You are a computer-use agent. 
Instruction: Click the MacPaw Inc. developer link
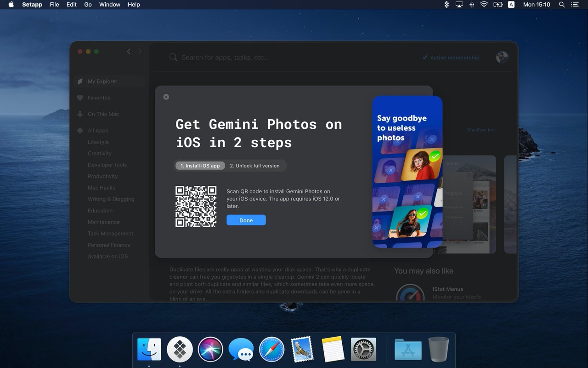click(x=481, y=130)
